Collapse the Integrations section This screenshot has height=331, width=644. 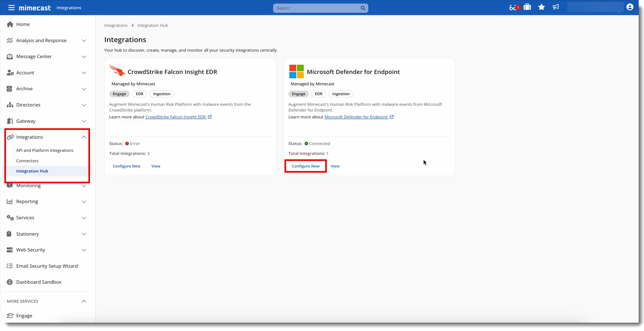84,137
